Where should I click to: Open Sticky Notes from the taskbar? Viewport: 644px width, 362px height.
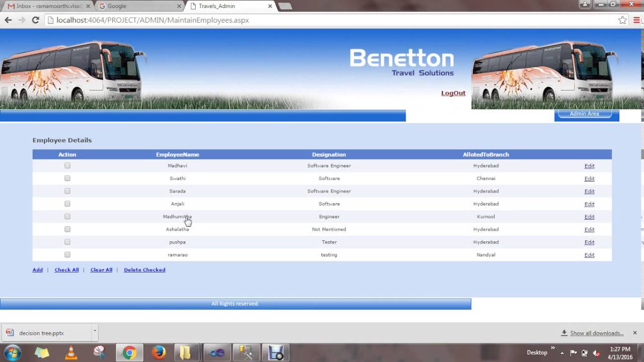pos(42,353)
